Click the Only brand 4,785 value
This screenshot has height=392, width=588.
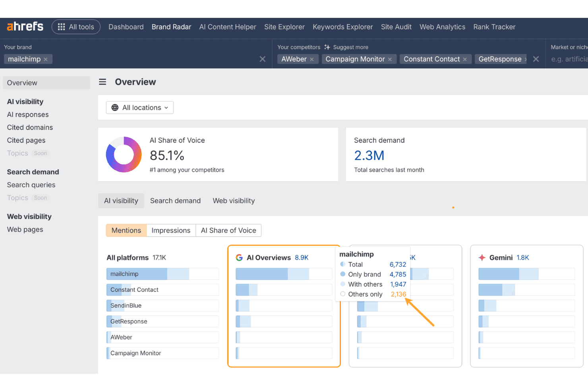pos(398,274)
